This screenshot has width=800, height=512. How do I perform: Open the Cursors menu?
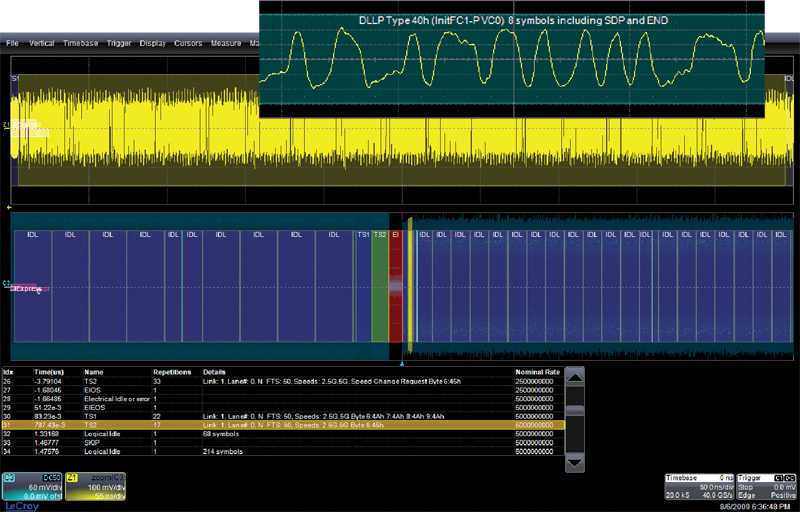[x=189, y=44]
